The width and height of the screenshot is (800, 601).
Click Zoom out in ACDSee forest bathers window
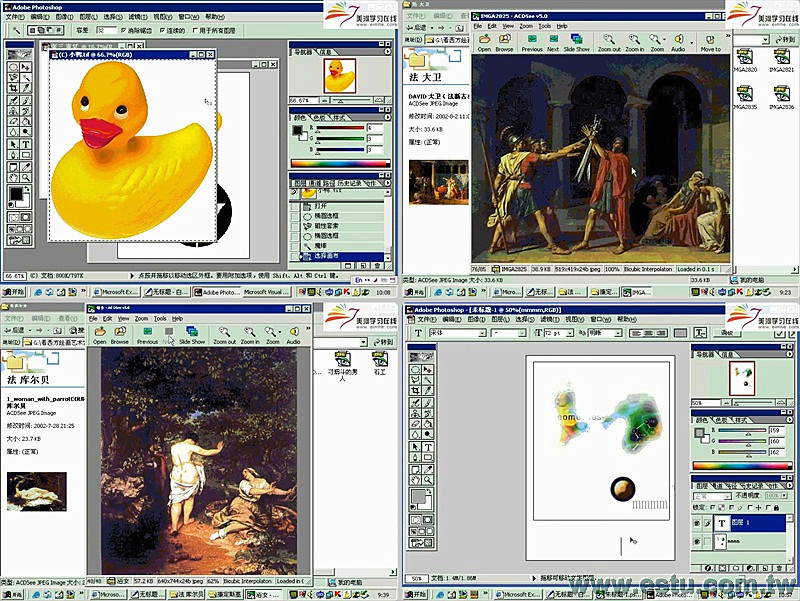point(224,335)
